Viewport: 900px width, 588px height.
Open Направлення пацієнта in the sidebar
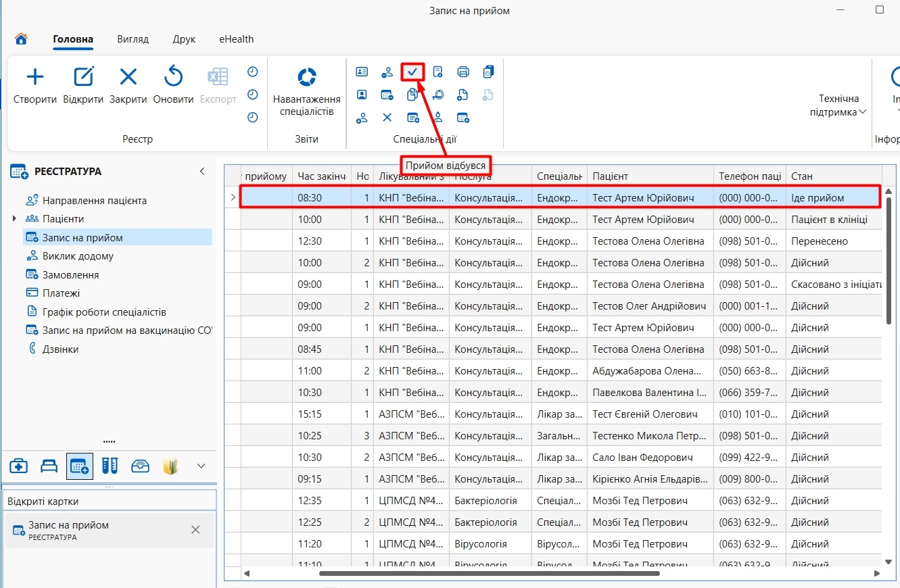coord(95,201)
